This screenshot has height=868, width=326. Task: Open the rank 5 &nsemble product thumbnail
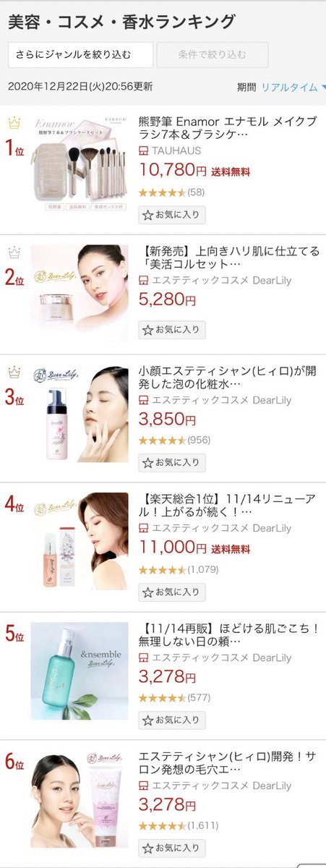[x=80, y=671]
